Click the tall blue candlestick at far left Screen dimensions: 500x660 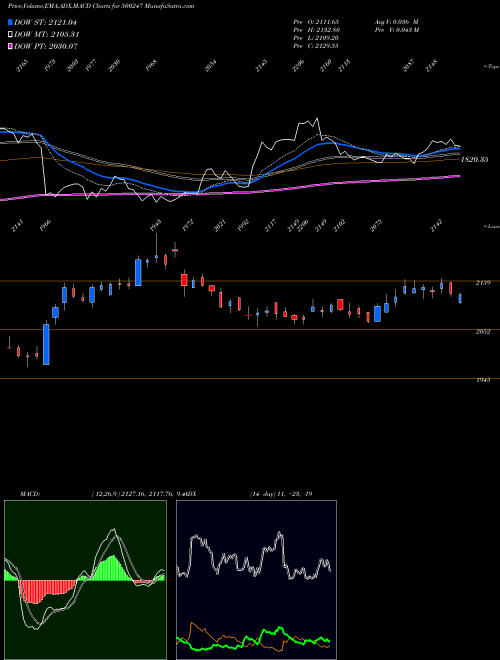tap(46, 344)
